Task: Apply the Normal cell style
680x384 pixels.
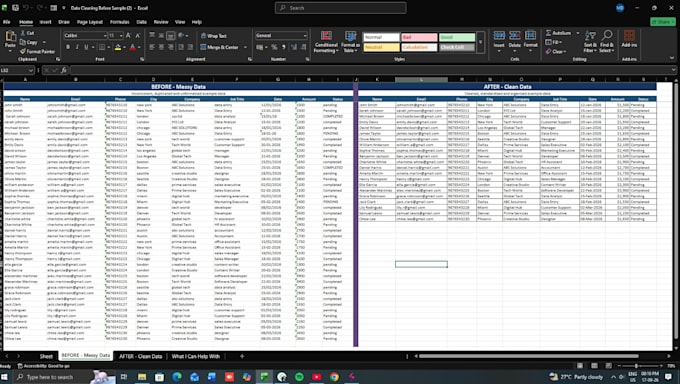Action: pos(381,37)
